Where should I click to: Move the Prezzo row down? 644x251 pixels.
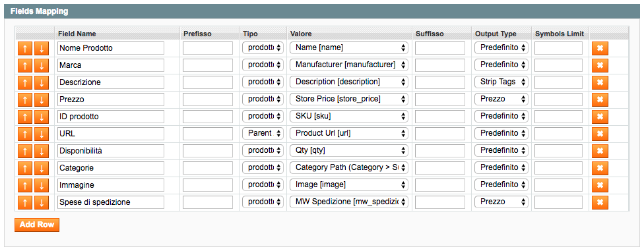[42, 99]
